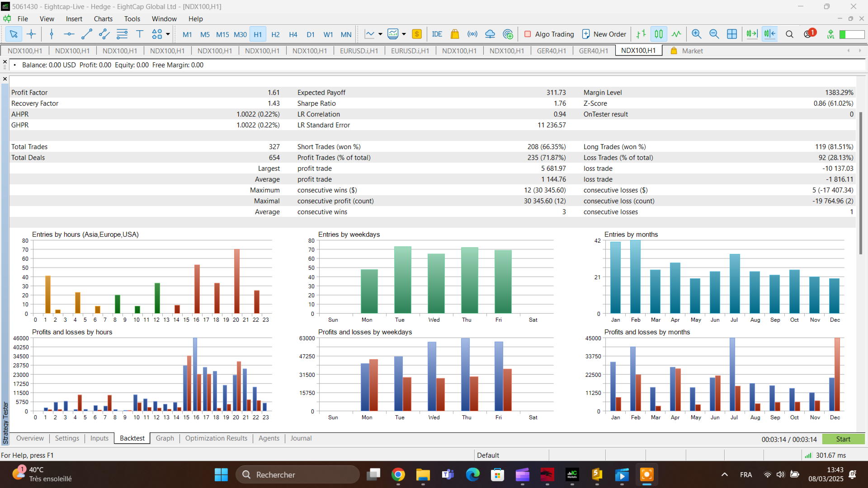Viewport: 868px width, 488px height.
Task: Select the crosshair cursor tool
Action: (31, 34)
